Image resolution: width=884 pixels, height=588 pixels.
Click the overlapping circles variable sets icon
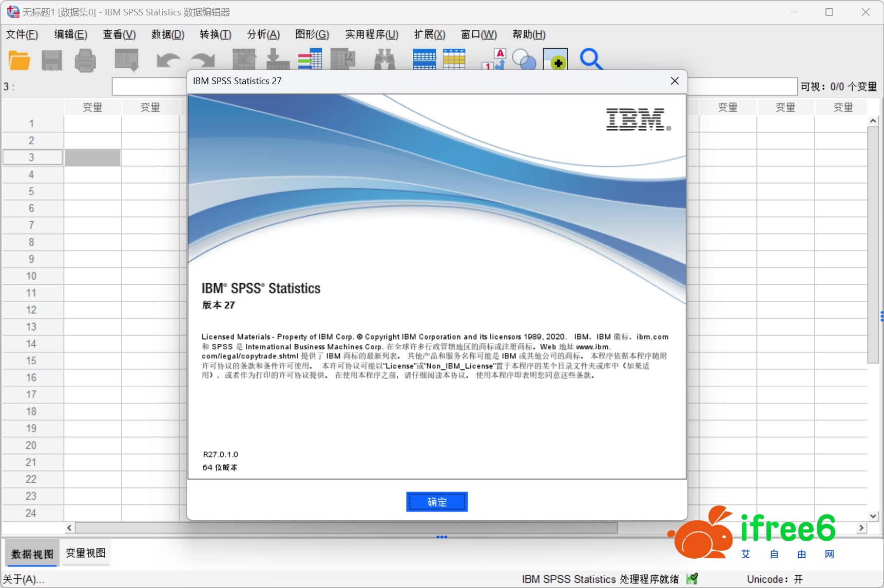524,60
